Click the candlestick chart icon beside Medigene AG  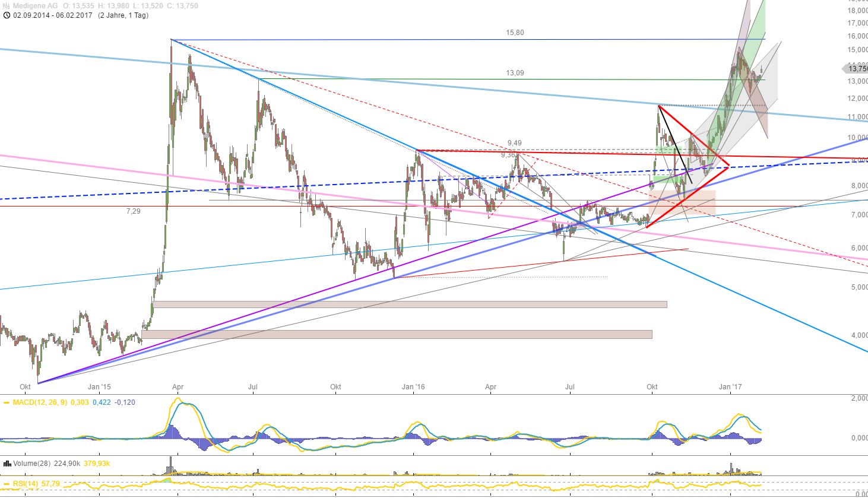point(5,5)
